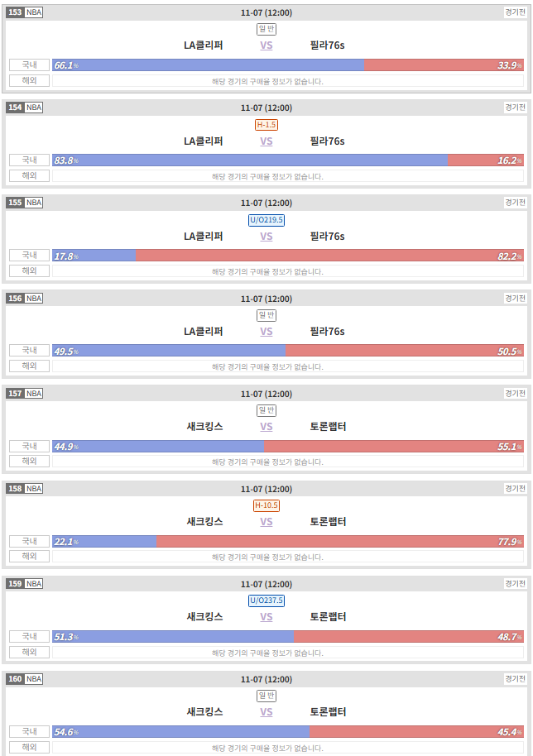Viewport: 533px width, 756px height.
Task: Click the 새크킹스 team name in match 157
Action: pyautogui.click(x=205, y=427)
